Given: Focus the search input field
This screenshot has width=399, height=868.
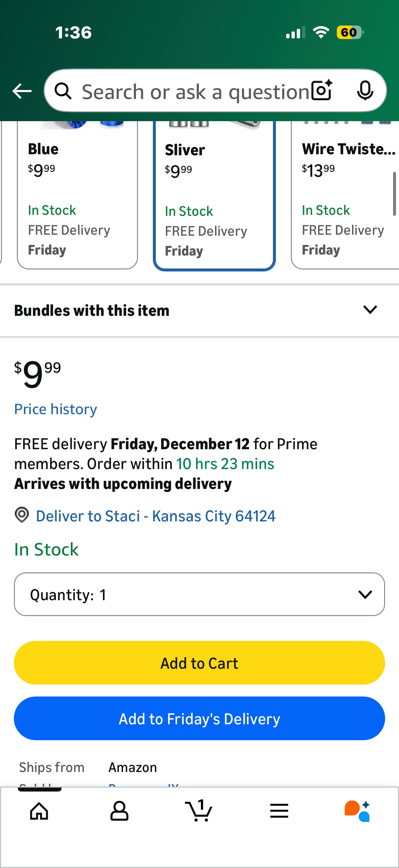Looking at the screenshot, I should [195, 91].
